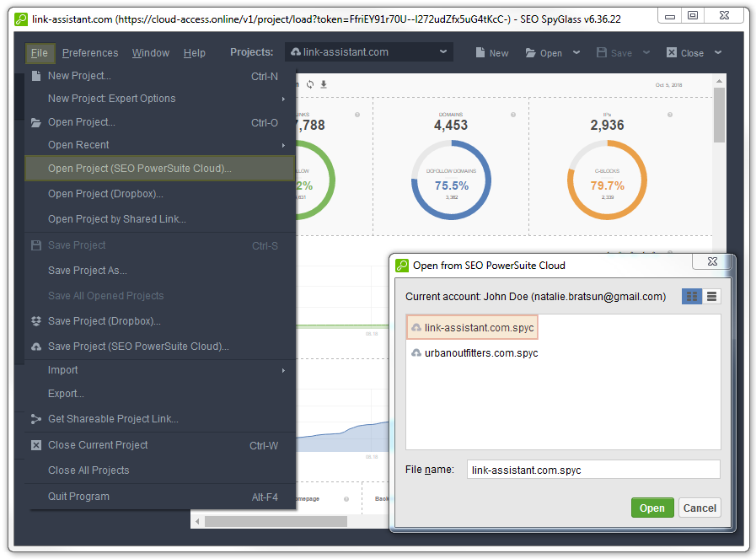This screenshot has width=756, height=559.
Task: Click the green Open button in dialog
Action: 652,508
